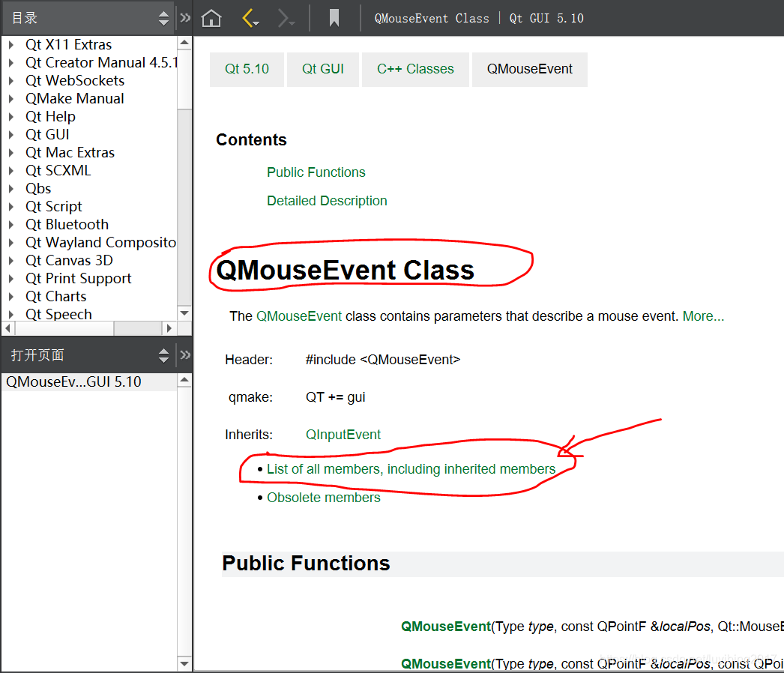Add a bookmark with the bookmark icon
Viewport: 784px width, 673px height.
pos(334,19)
